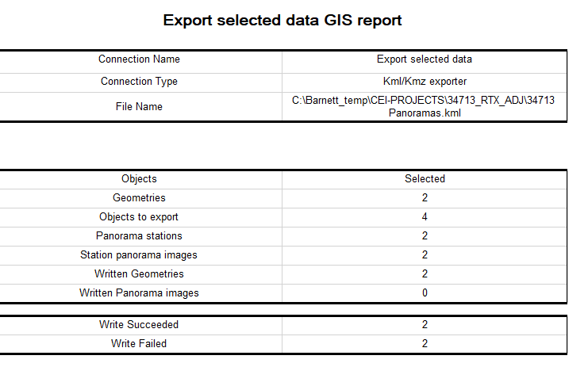This screenshot has width=588, height=367.
Task: Select the Written Geometries row label
Action: pyautogui.click(x=139, y=274)
